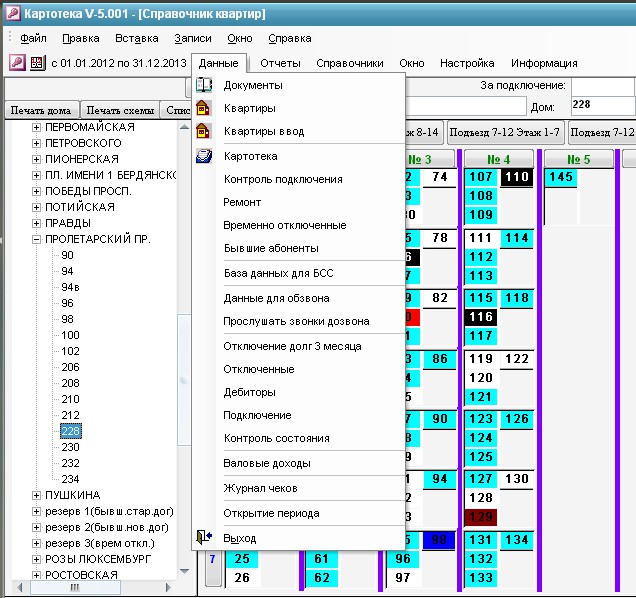
Task: Click the house icon next to Квартиры
Action: pyautogui.click(x=203, y=108)
